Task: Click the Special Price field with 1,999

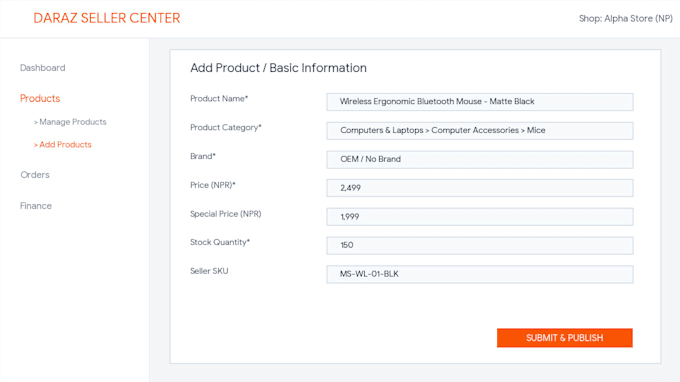Action: click(480, 217)
